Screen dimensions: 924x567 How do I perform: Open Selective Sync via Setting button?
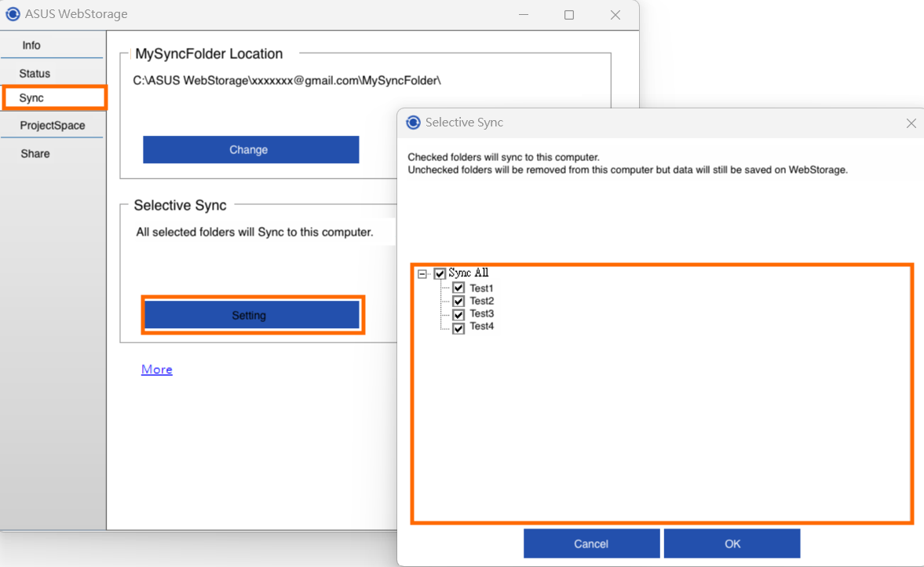252,316
